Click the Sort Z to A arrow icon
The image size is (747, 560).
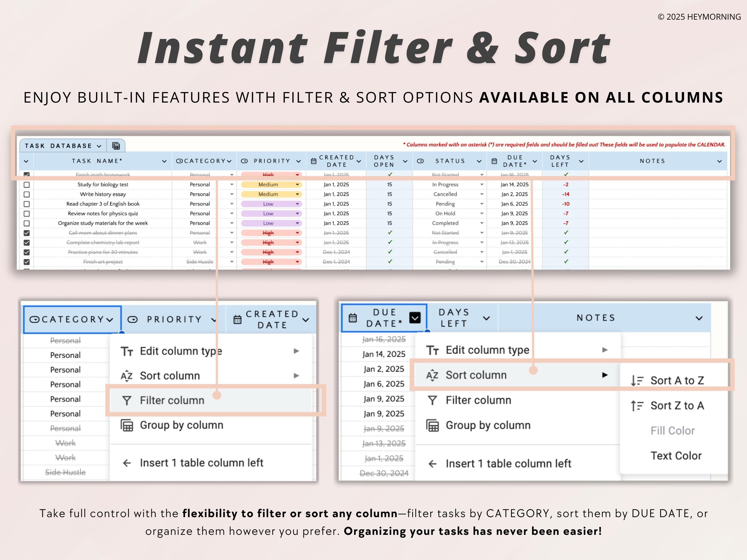pos(637,405)
